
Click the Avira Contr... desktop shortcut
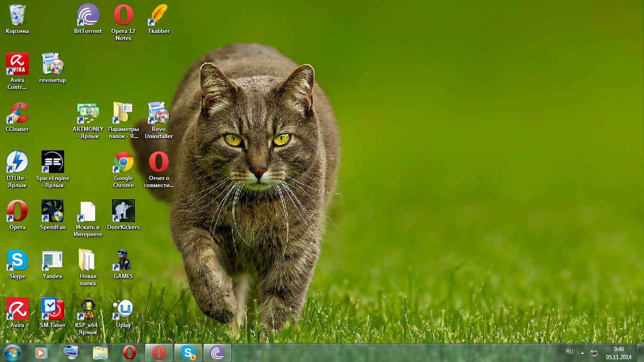(x=17, y=72)
